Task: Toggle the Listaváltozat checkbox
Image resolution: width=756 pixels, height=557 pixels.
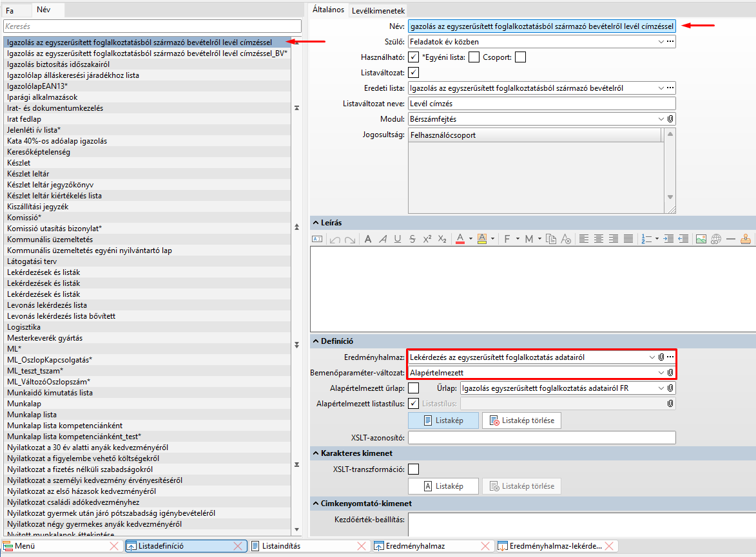Action: [x=414, y=73]
